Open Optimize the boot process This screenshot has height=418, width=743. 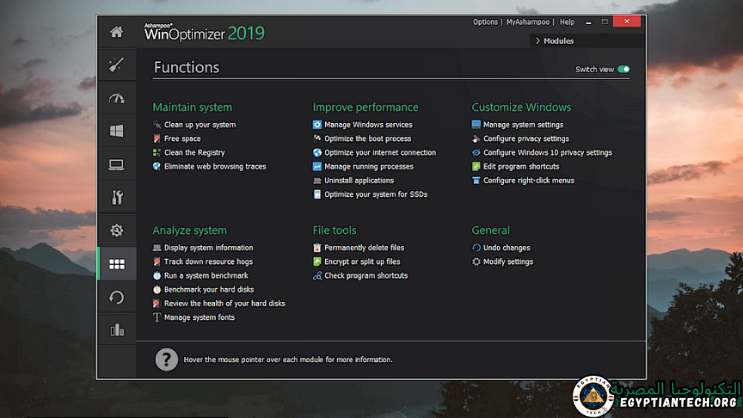(x=362, y=139)
